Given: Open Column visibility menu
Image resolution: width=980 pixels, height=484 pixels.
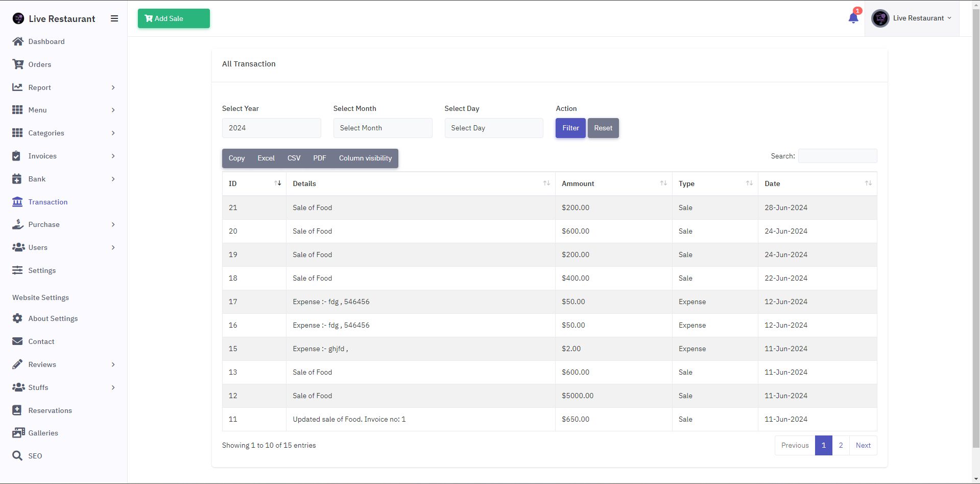Looking at the screenshot, I should [x=365, y=158].
